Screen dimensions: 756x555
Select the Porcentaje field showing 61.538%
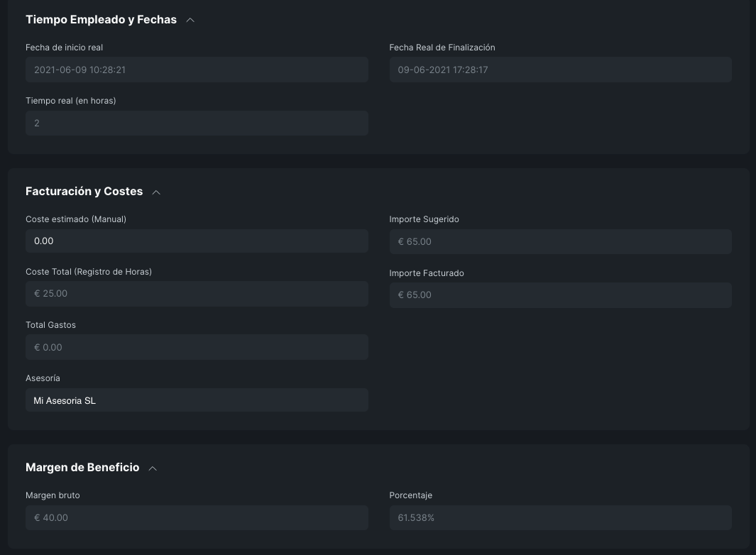[560, 518]
